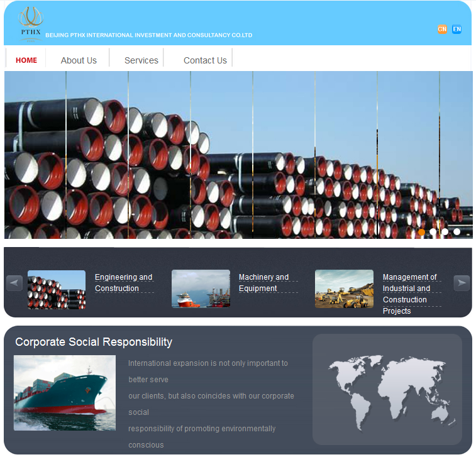
Task: Click the PTHX company logo
Action: (x=31, y=25)
